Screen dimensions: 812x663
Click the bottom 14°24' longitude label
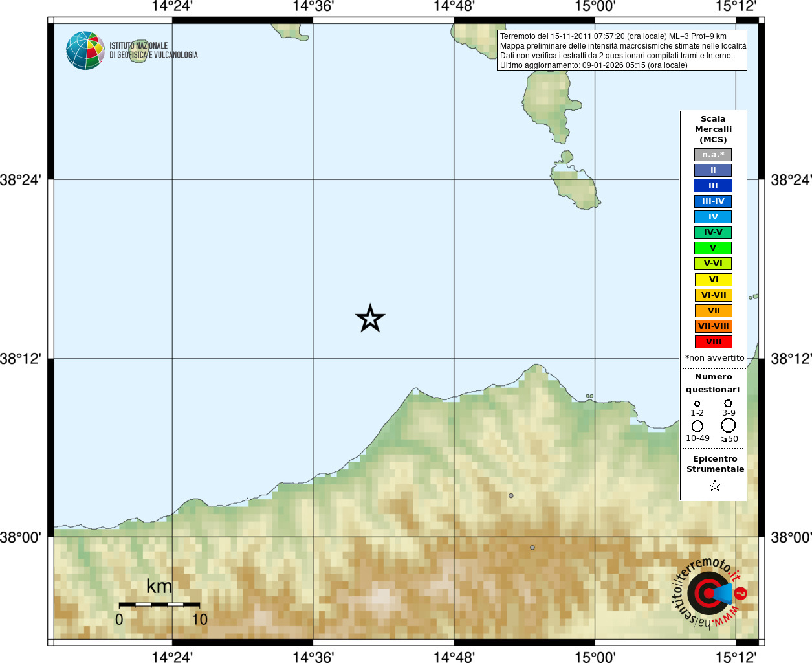(172, 657)
